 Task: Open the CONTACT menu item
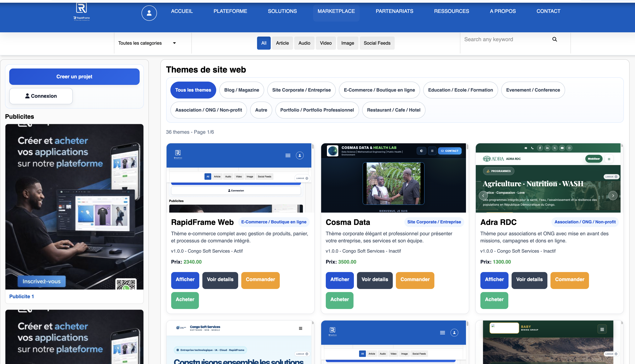(x=548, y=11)
